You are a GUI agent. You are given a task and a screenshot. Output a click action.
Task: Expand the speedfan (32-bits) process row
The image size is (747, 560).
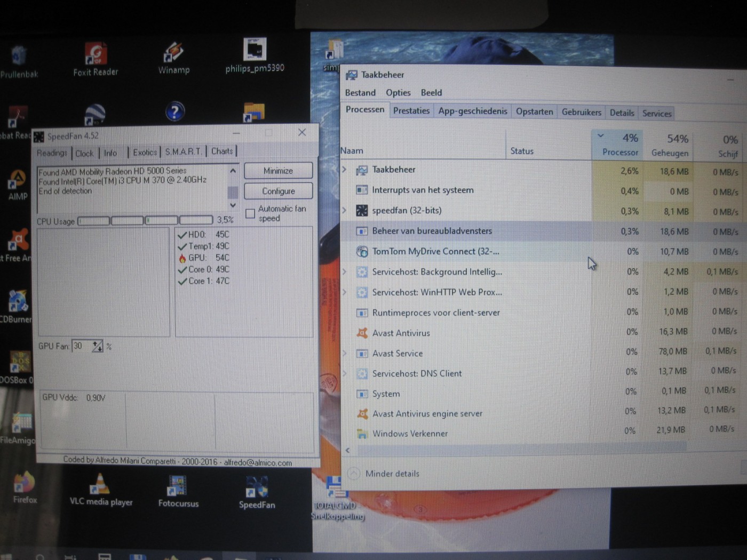pos(344,210)
